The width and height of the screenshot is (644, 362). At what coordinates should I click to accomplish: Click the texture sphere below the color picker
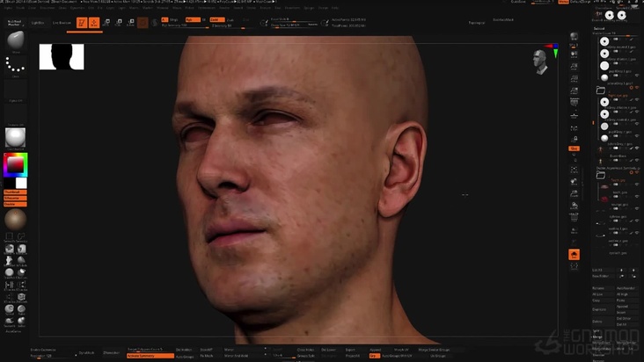click(x=15, y=219)
